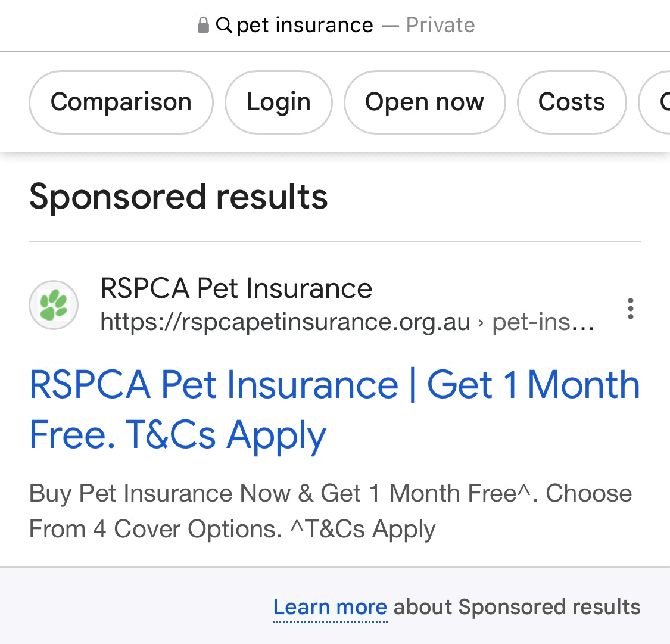Click the breadcrumb chevron after rspcapetinsurance.org.au

(481, 323)
